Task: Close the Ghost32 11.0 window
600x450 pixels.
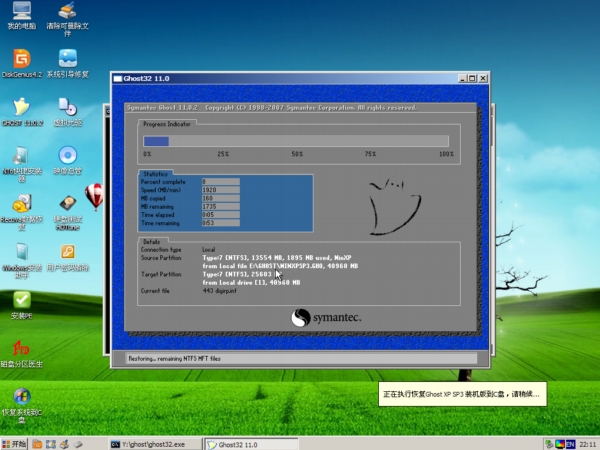Action: pyautogui.click(x=483, y=78)
